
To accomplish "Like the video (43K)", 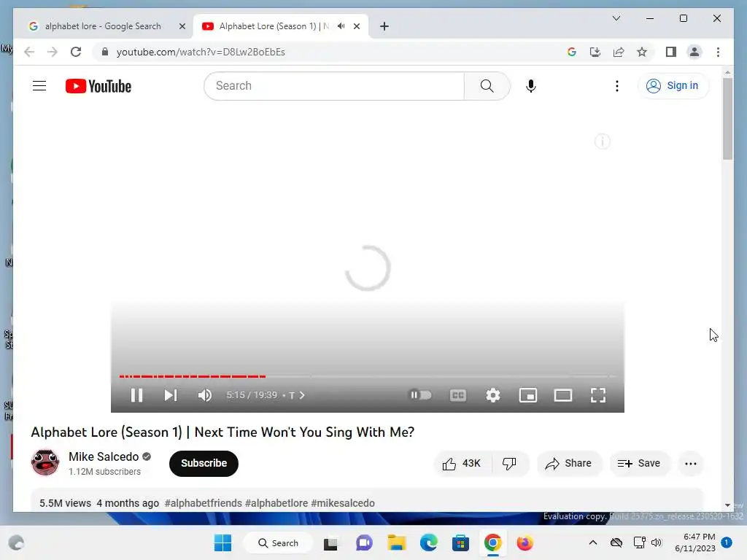I will 462,463.
